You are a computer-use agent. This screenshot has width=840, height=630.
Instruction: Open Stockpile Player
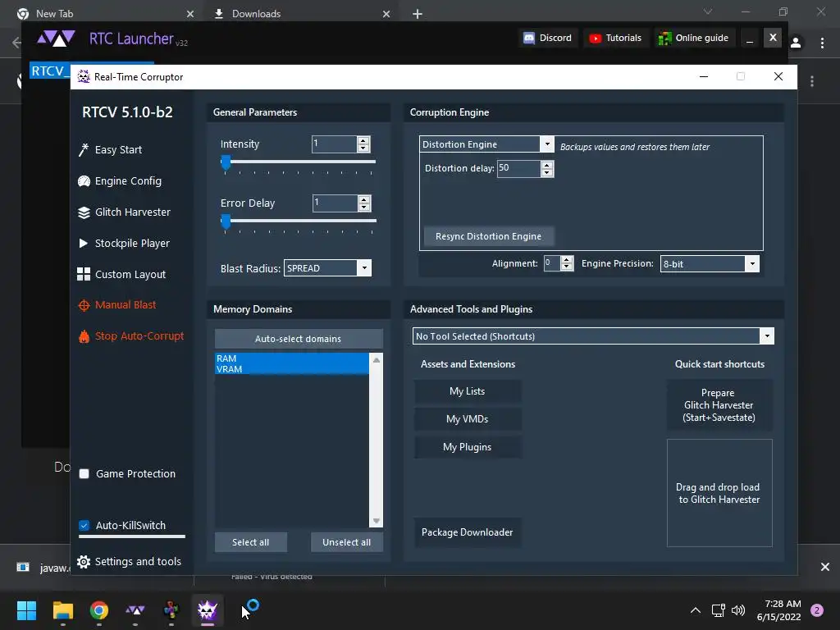tap(132, 243)
